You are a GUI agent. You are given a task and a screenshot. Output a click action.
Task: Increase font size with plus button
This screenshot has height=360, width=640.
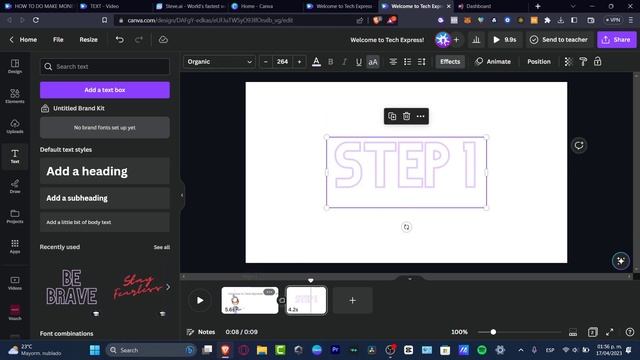pos(299,62)
